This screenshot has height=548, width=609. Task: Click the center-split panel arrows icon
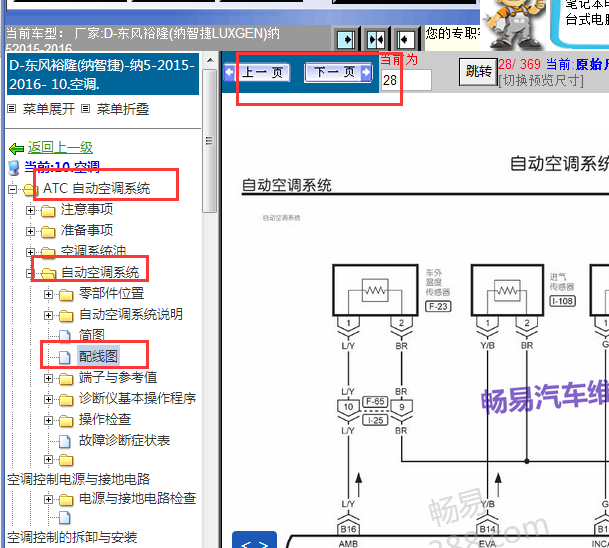point(376,39)
